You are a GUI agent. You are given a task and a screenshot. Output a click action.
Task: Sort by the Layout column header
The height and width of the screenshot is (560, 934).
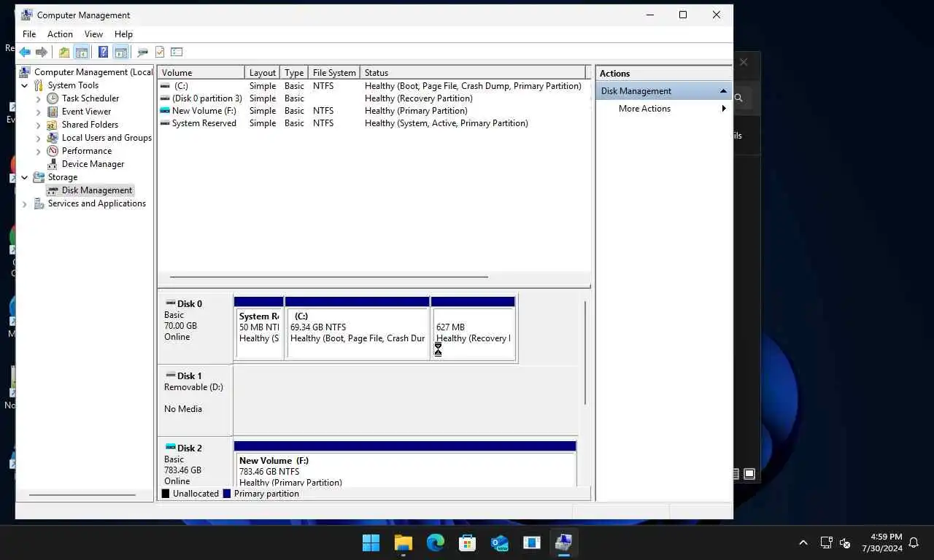pos(263,73)
